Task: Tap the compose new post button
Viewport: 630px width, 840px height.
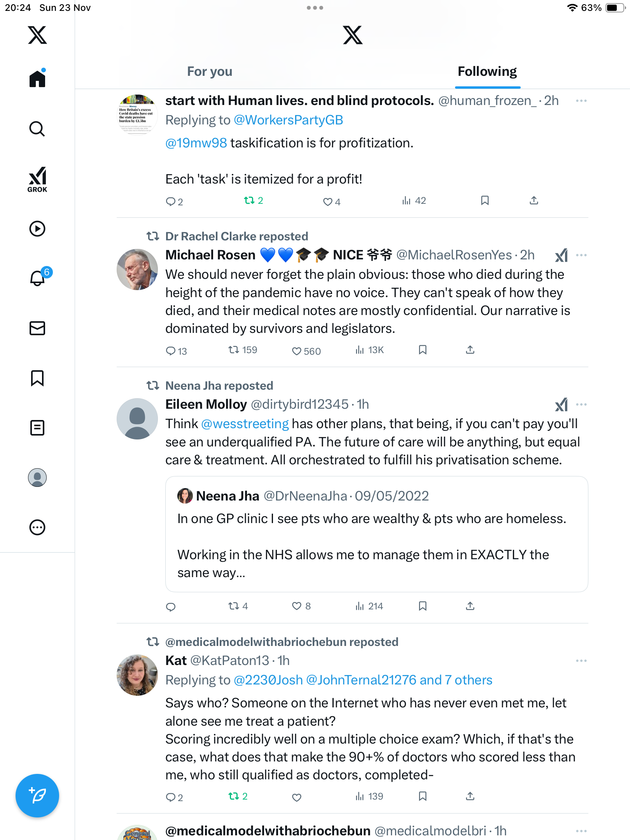Action: [37, 796]
